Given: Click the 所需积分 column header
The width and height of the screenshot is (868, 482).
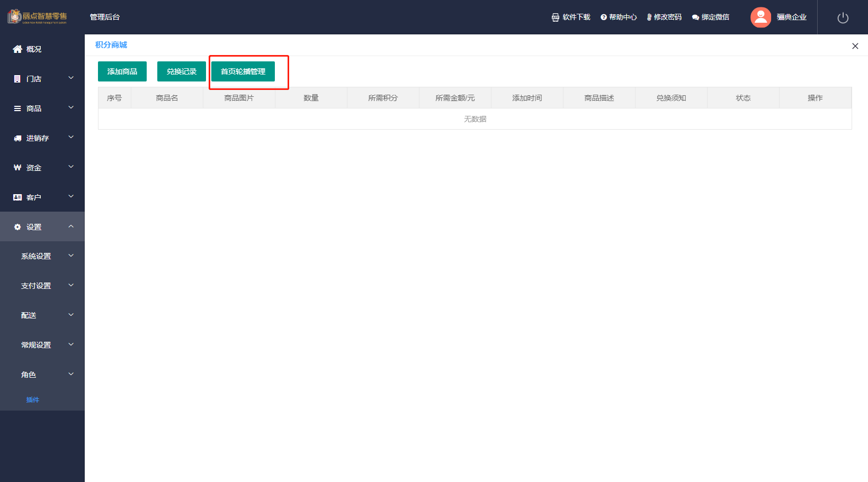Looking at the screenshot, I should tap(383, 98).
